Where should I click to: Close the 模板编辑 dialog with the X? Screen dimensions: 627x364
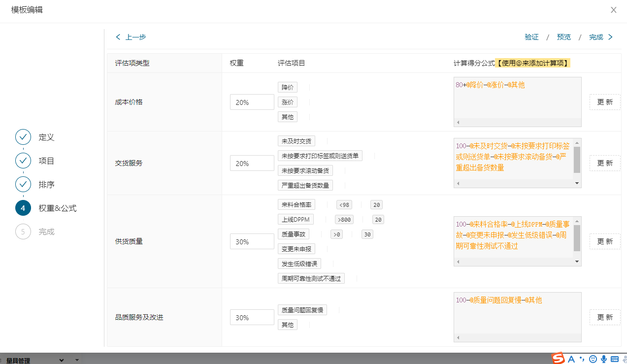[x=613, y=10]
